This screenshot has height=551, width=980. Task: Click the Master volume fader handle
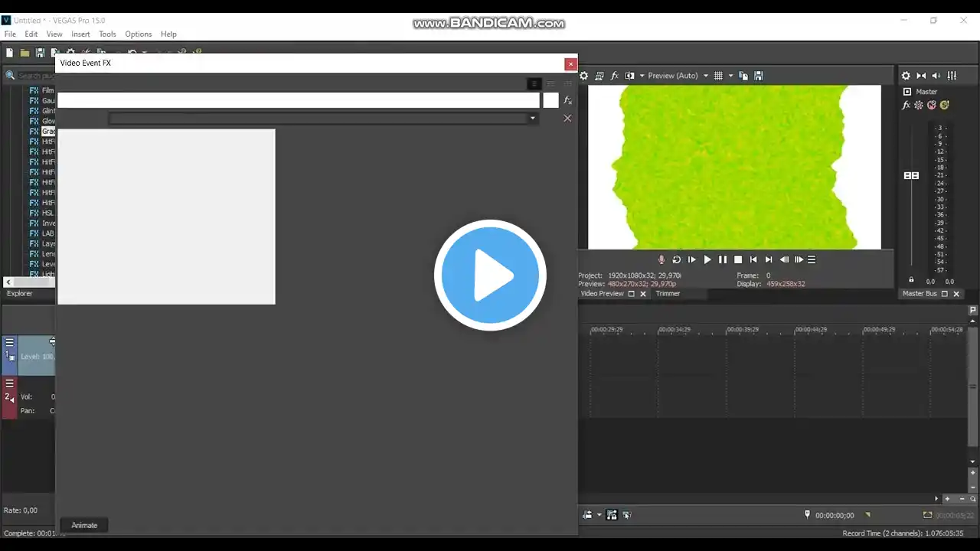(x=911, y=175)
